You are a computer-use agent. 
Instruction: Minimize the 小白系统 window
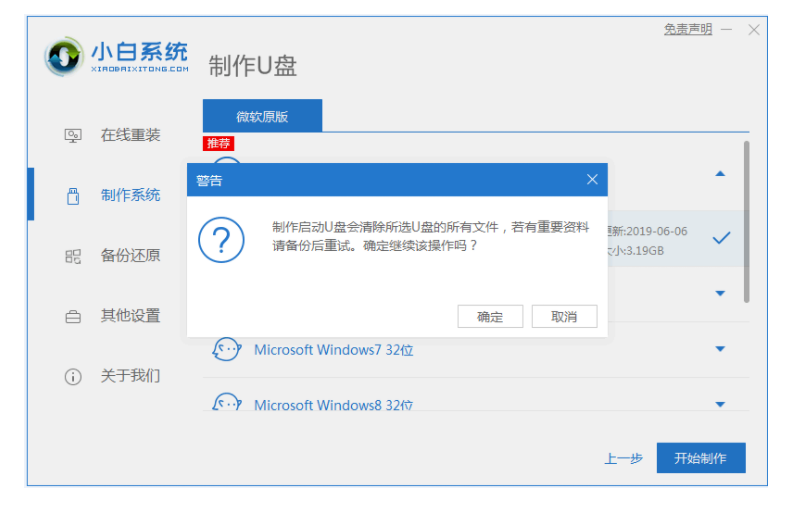pyautogui.click(x=727, y=30)
